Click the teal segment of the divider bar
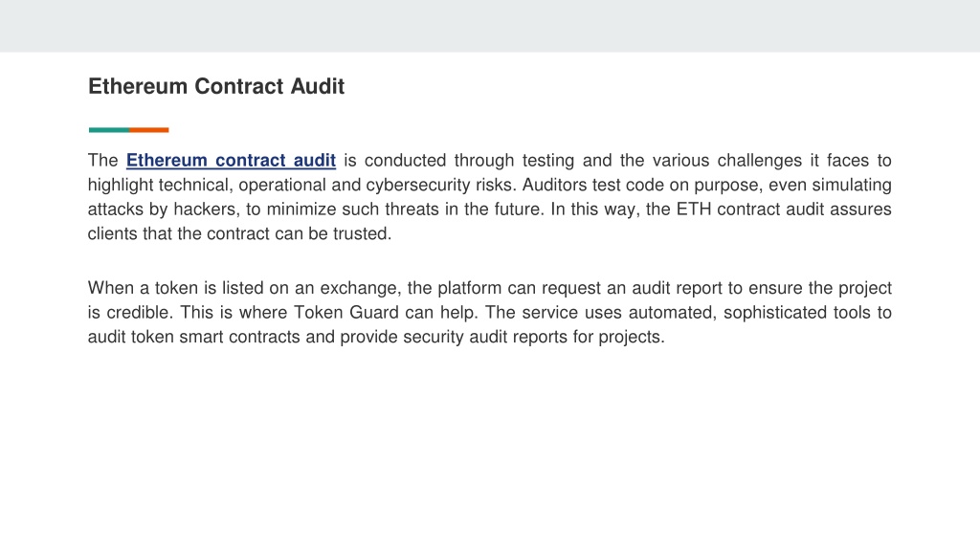This screenshot has width=980, height=551. coord(109,130)
